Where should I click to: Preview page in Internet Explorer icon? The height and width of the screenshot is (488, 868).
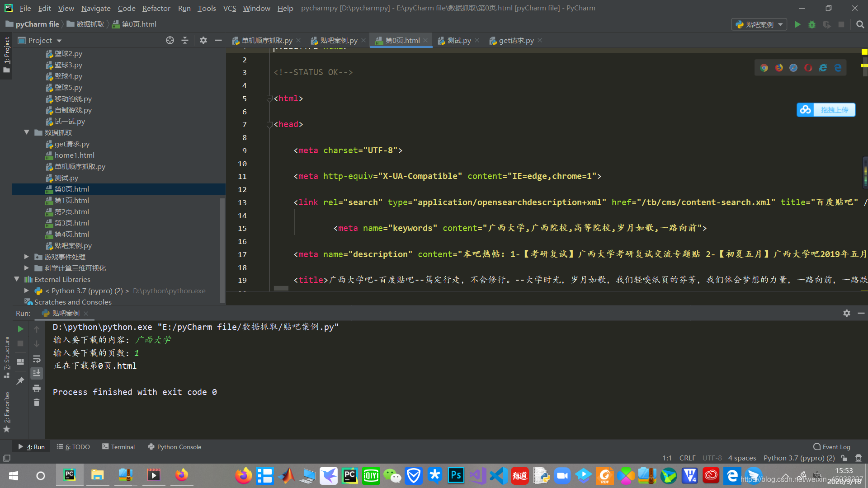(823, 68)
